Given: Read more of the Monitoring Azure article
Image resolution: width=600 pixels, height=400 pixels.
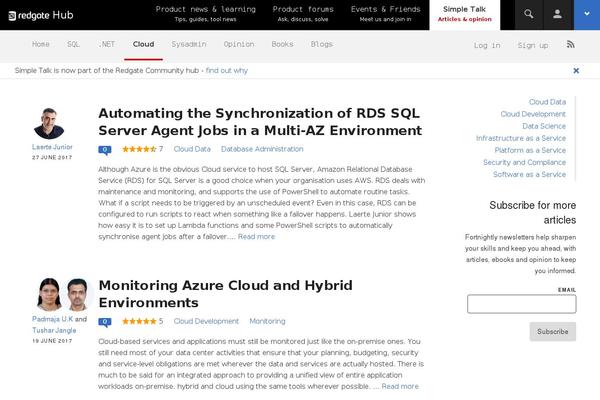Looking at the screenshot, I should (x=400, y=386).
